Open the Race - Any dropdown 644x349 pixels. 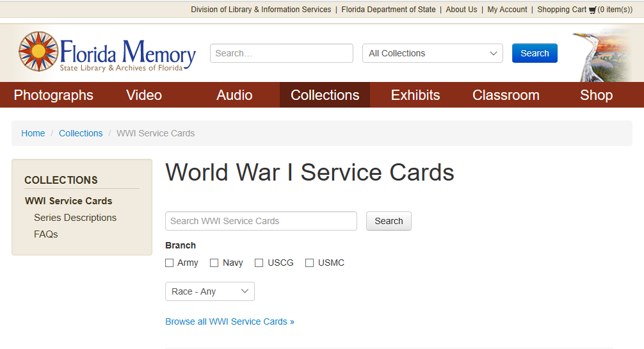click(x=210, y=291)
